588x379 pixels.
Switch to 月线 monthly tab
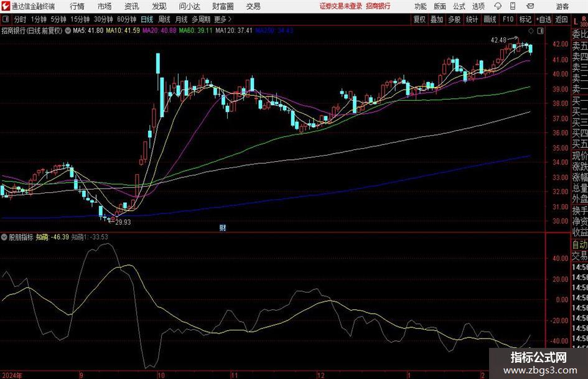pos(181,19)
